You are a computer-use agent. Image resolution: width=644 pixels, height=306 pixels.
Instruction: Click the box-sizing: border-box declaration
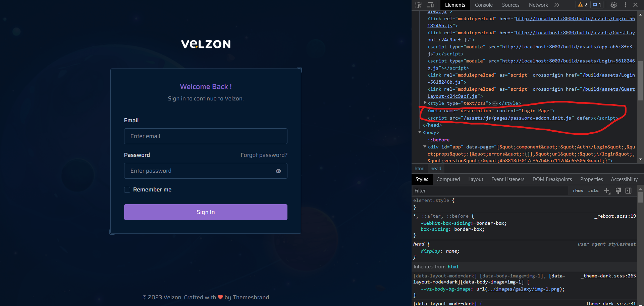[452, 229]
